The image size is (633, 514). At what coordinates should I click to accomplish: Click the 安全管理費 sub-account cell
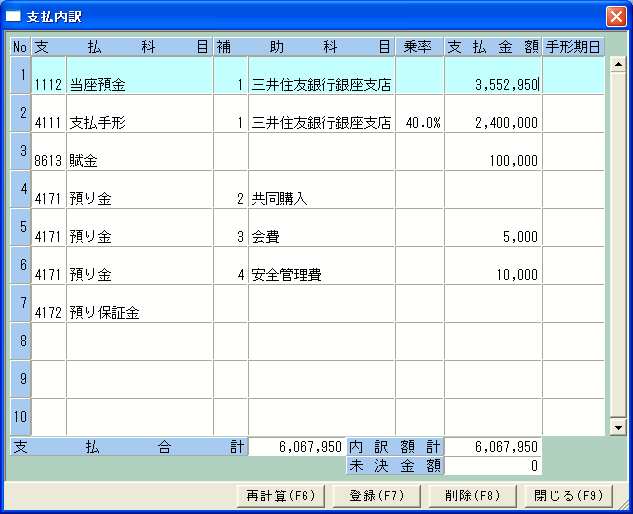click(320, 275)
